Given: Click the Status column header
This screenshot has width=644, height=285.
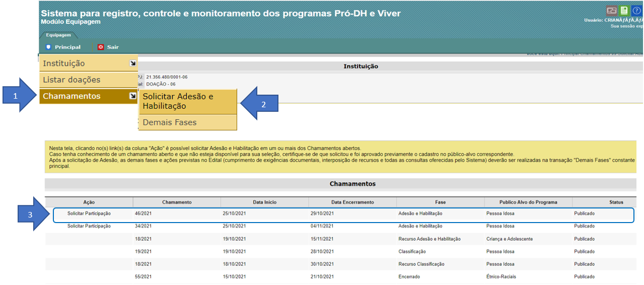Looking at the screenshot, I should [616, 202].
